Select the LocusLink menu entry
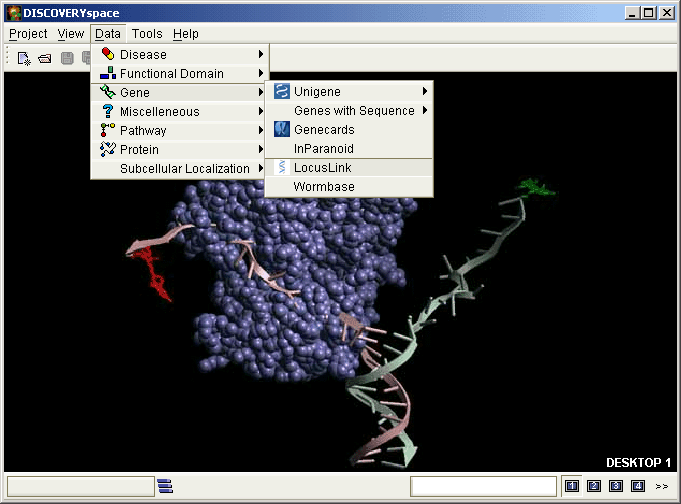 coord(349,167)
